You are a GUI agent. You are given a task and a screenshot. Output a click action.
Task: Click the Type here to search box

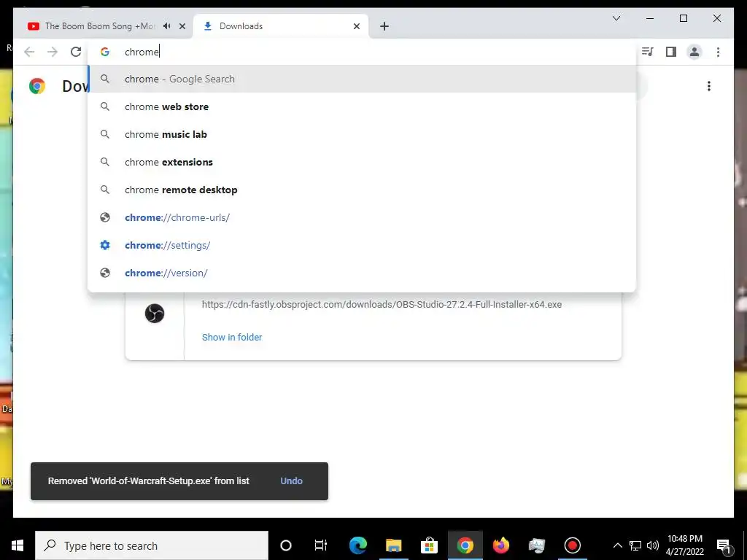tap(152, 545)
